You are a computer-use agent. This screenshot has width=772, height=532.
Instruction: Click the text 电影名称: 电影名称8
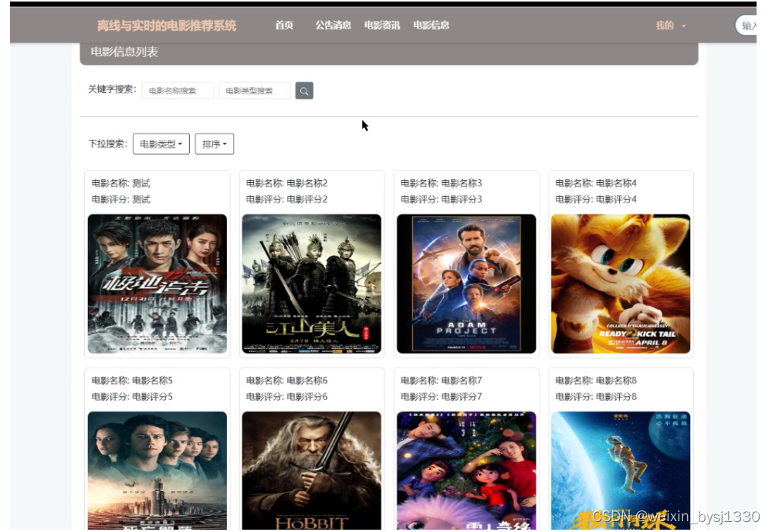click(596, 381)
